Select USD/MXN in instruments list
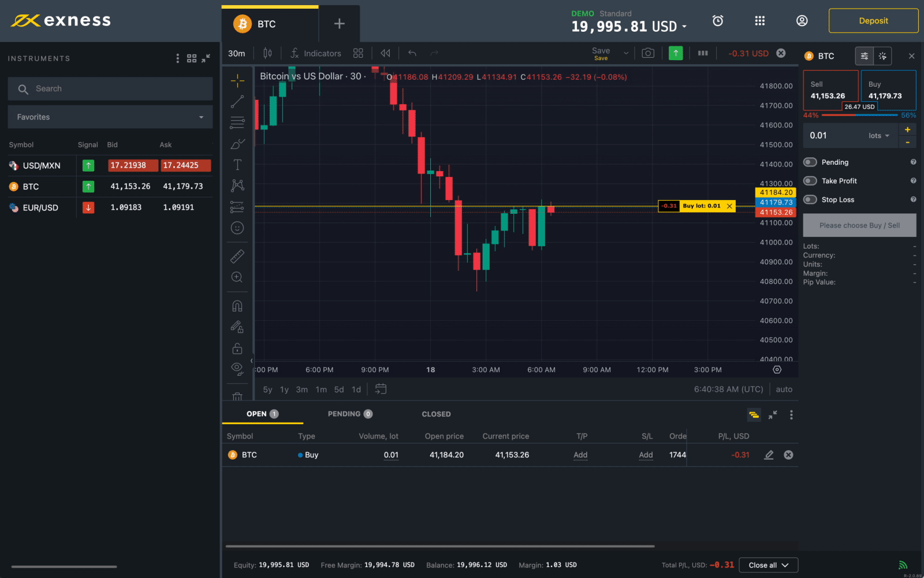924x578 pixels. [110, 165]
